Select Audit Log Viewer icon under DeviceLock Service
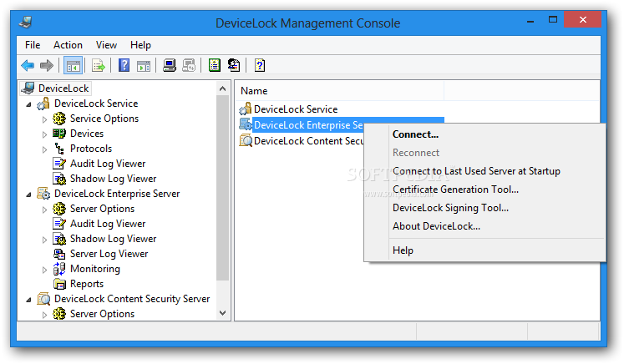This screenshot has height=364, width=624. [x=59, y=164]
